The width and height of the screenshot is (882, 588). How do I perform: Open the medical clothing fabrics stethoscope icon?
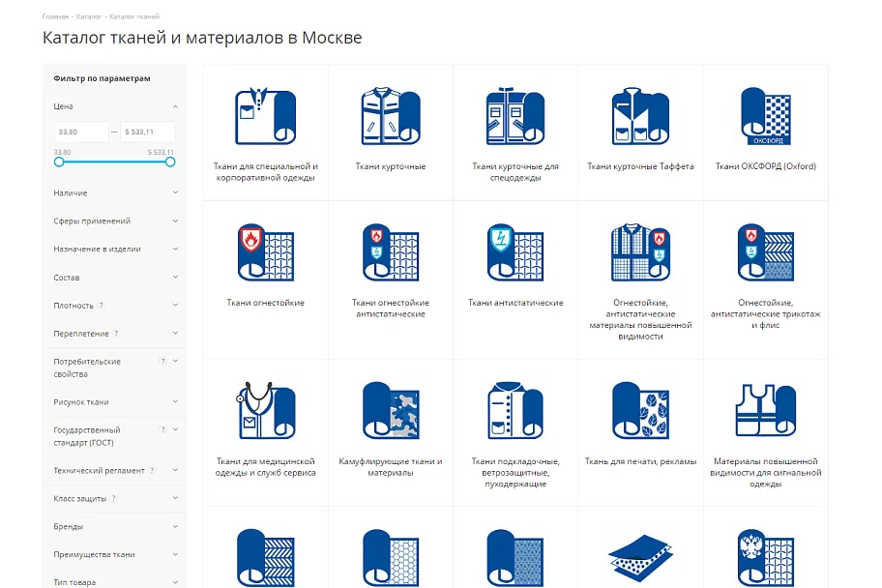(266, 411)
